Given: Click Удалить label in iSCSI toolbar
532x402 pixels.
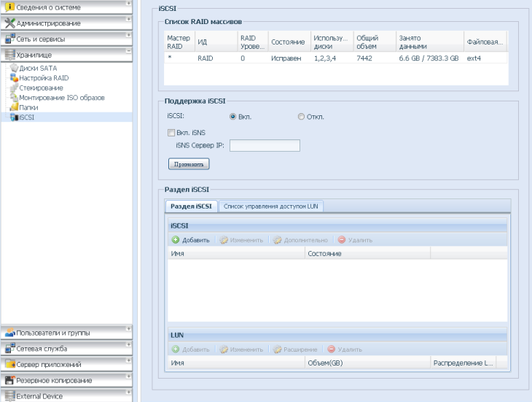Looking at the screenshot, I should 360,240.
